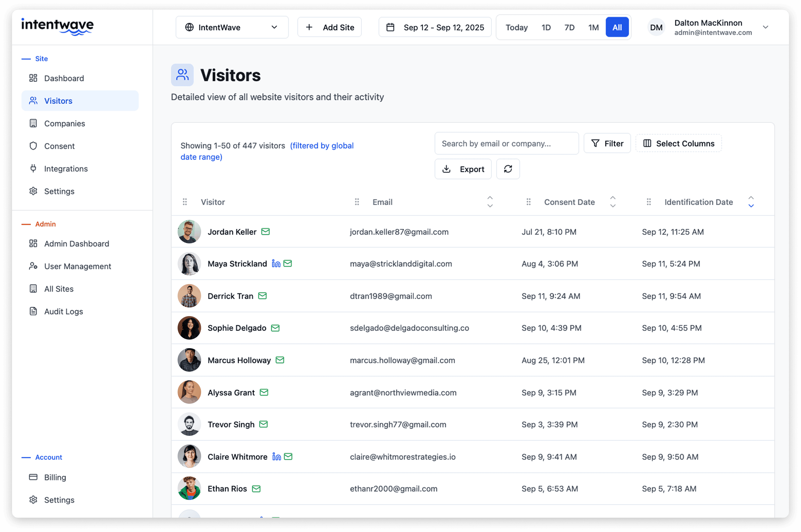801x532 pixels.
Task: Click the Alyssa Grant visitor name
Action: point(231,393)
